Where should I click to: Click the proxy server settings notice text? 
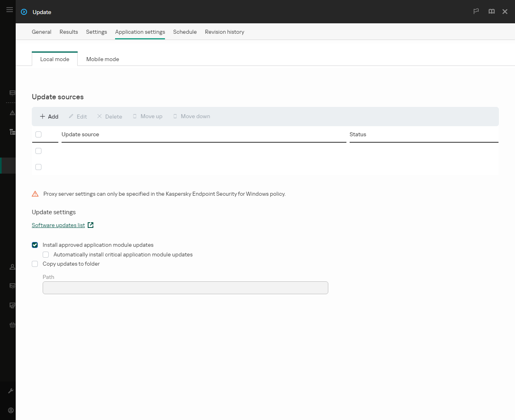pos(165,194)
